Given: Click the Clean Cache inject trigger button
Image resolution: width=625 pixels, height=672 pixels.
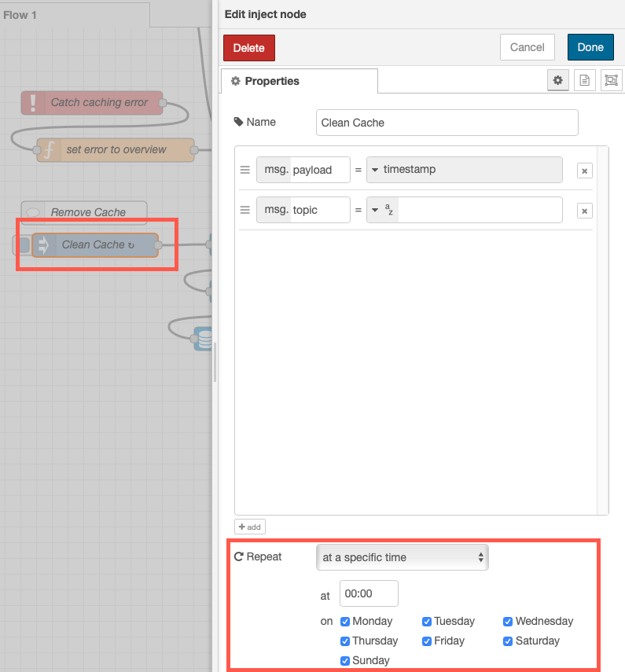Looking at the screenshot, I should (x=22, y=245).
